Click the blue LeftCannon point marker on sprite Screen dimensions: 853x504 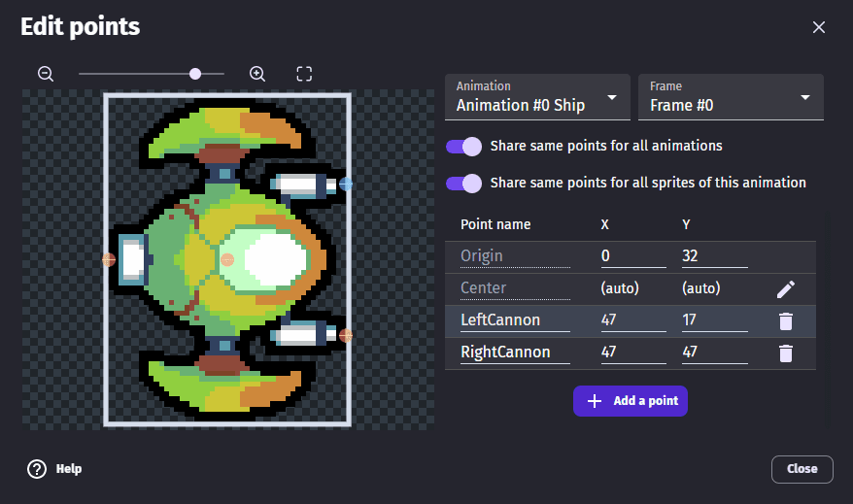346,184
